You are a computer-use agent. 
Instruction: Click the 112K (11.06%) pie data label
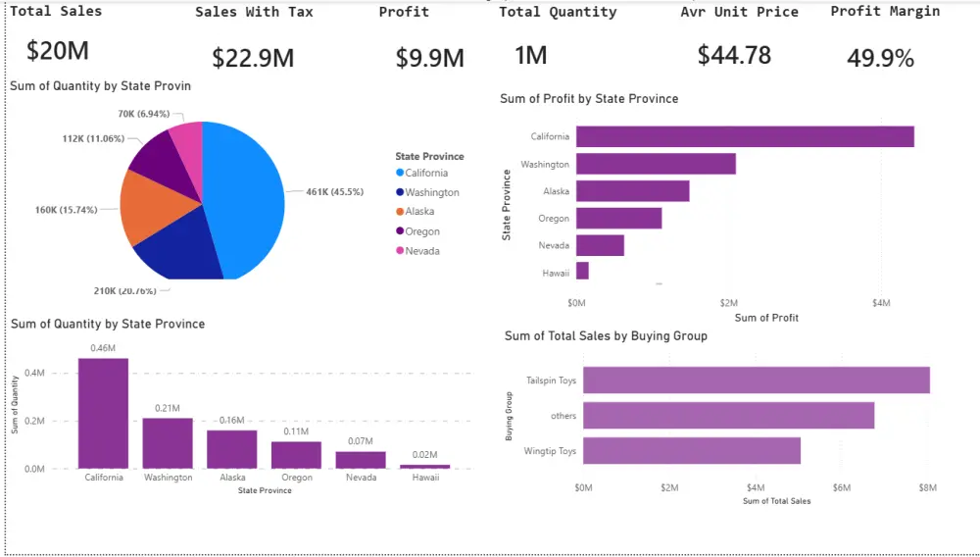pos(93,139)
